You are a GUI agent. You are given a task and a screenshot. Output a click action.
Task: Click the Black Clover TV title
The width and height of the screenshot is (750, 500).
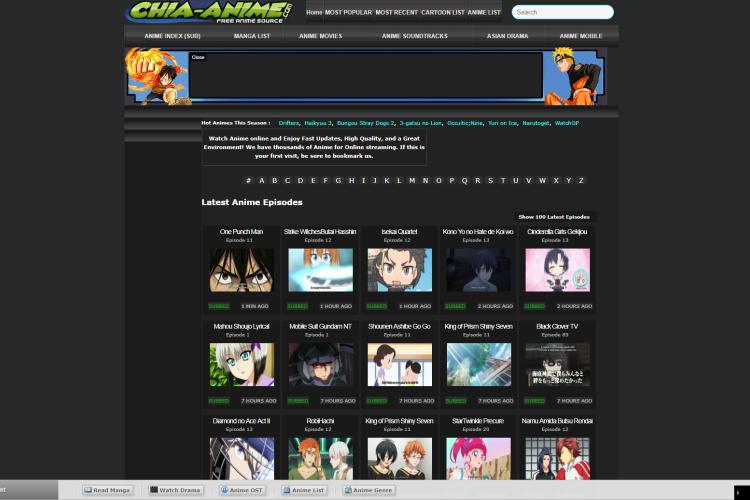[x=557, y=326]
